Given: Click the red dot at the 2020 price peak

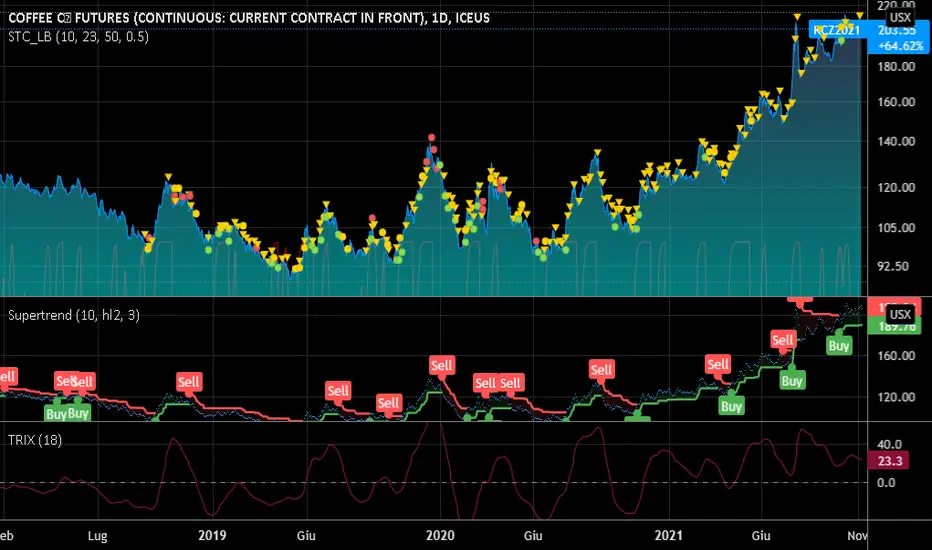Looking at the screenshot, I should click(x=431, y=136).
